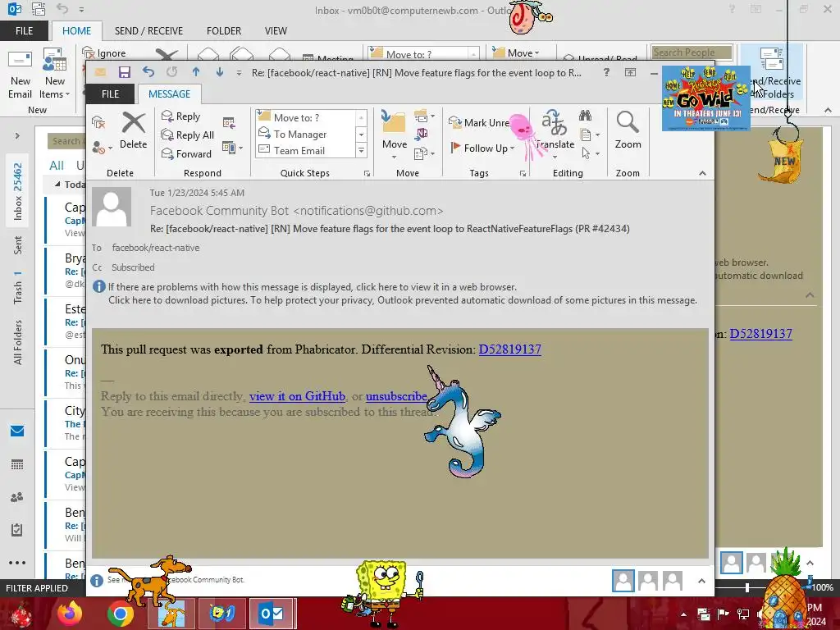Open the Sent folder in the navigation bar
Viewport: 840px width, 630px height.
tap(18, 244)
